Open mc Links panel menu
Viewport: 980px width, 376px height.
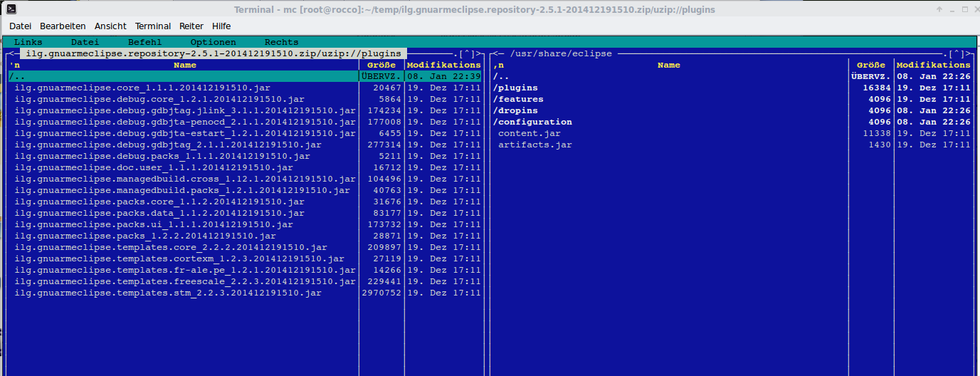[x=28, y=42]
